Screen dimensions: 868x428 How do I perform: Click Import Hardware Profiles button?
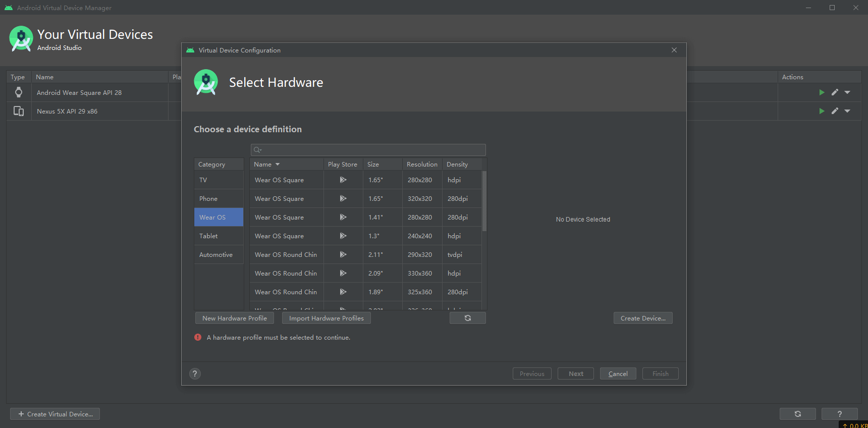point(327,318)
